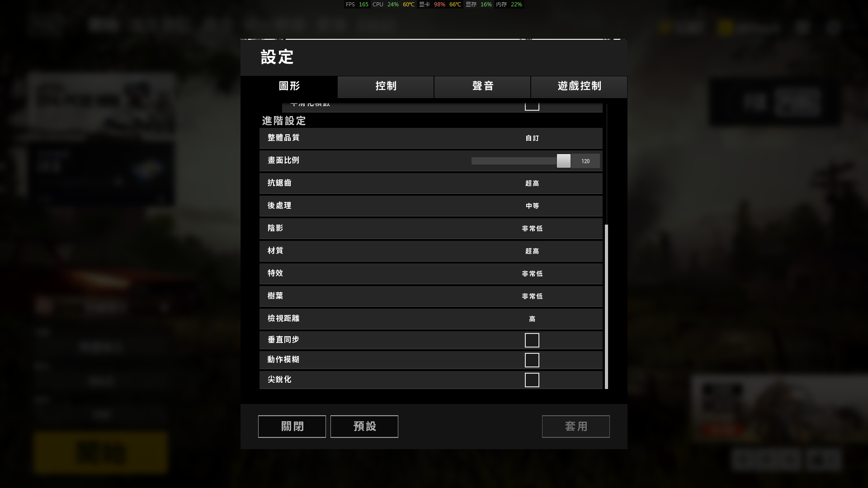
Task: Click the 畫面比例 slider handle
Action: pos(564,161)
